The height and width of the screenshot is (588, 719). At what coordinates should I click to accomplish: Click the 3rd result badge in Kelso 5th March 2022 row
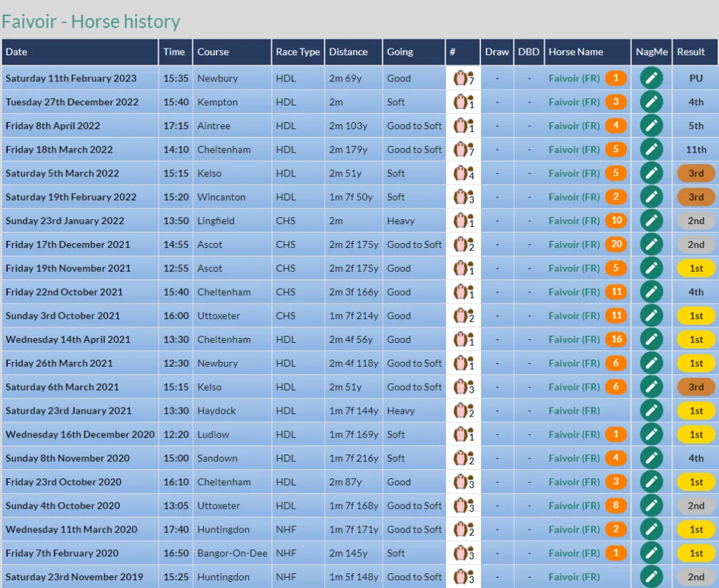[696, 174]
